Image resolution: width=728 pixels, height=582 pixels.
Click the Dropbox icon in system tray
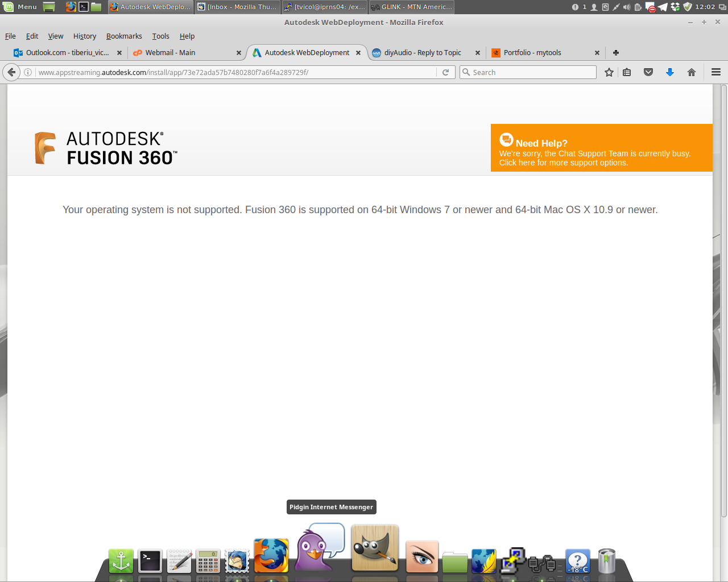coord(675,7)
